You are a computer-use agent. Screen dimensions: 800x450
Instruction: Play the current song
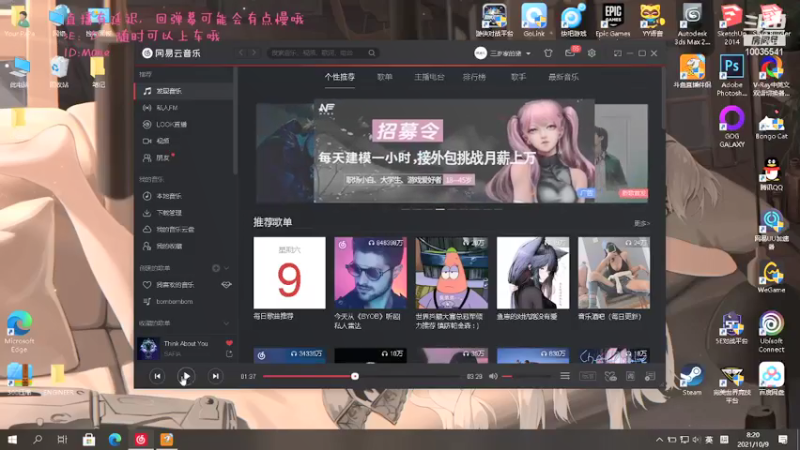tap(186, 377)
